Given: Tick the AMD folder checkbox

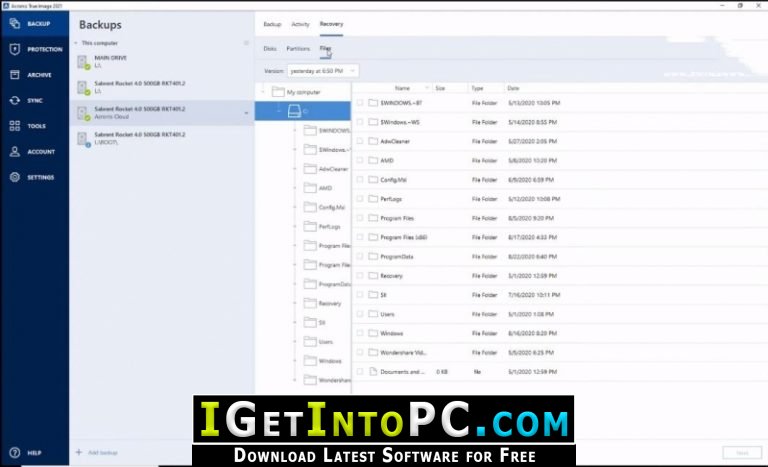Looking at the screenshot, I should (x=360, y=160).
